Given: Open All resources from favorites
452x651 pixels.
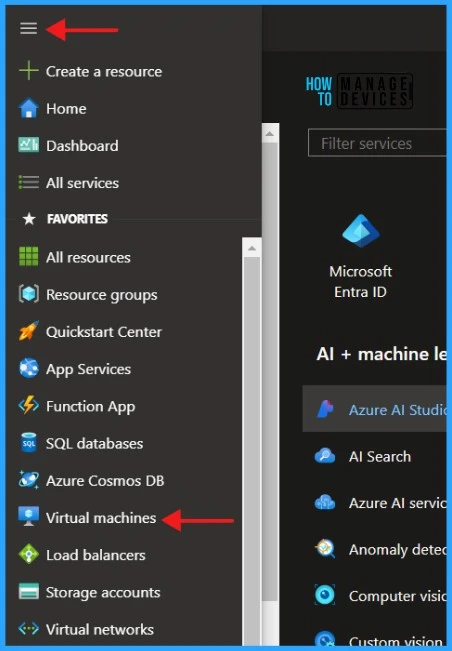Looking at the screenshot, I should (88, 257).
